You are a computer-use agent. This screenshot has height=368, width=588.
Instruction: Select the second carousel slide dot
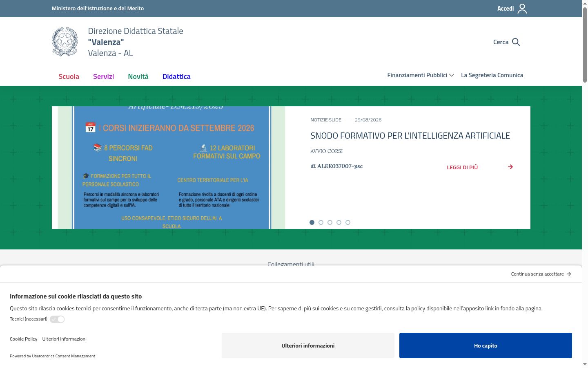point(321,222)
